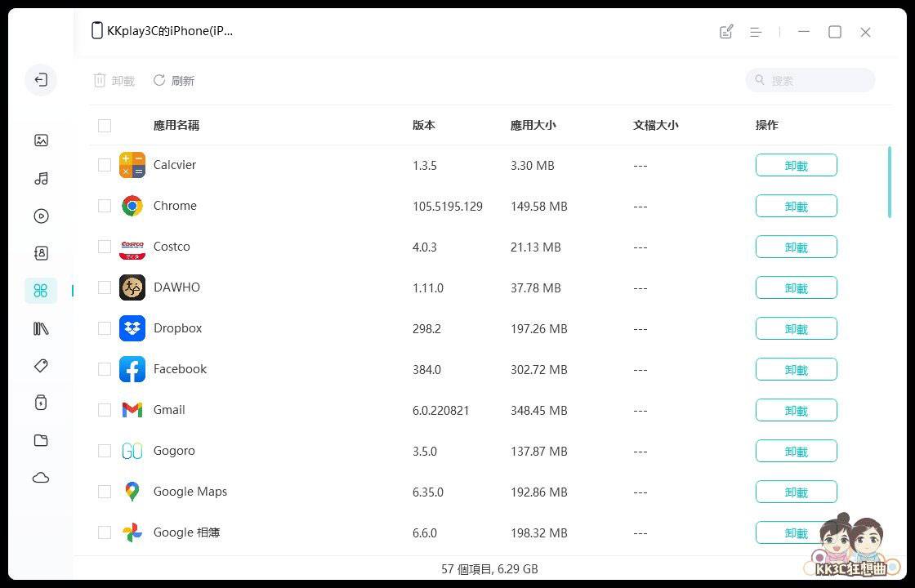This screenshot has width=915, height=588.
Task: Click the 應用大小 column header
Action: [533, 126]
